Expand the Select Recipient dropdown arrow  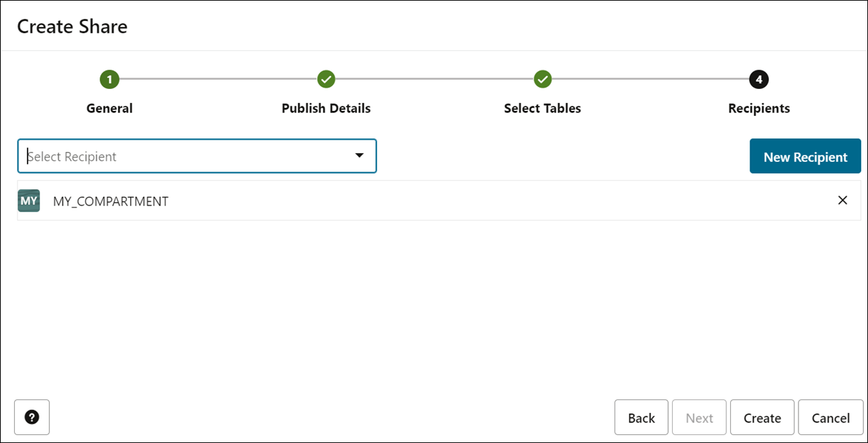(x=359, y=156)
